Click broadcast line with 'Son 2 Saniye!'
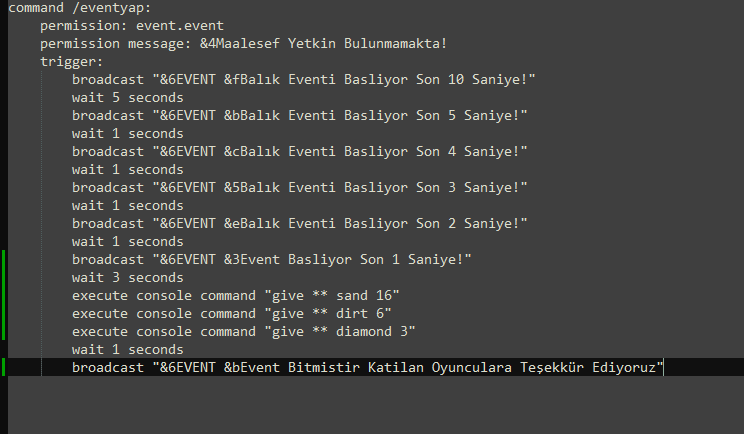The width and height of the screenshot is (744, 434). (300, 224)
